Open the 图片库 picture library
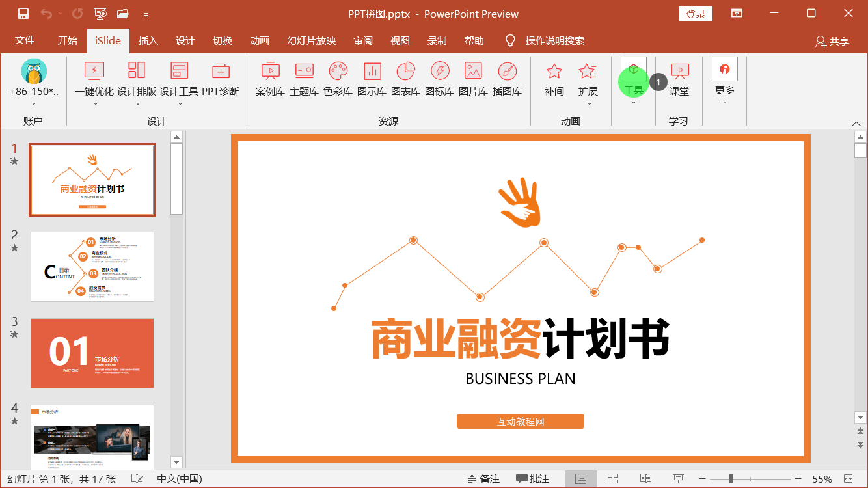The height and width of the screenshot is (488, 868). click(x=473, y=78)
